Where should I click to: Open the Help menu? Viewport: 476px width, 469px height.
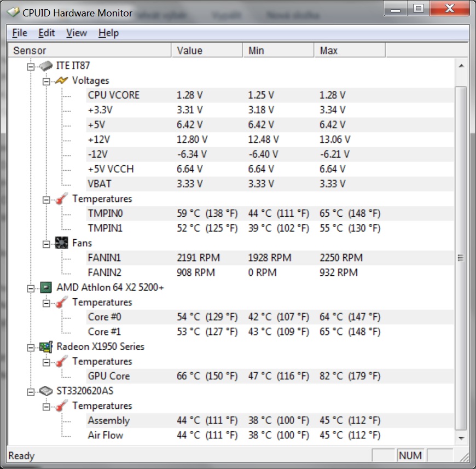point(108,33)
